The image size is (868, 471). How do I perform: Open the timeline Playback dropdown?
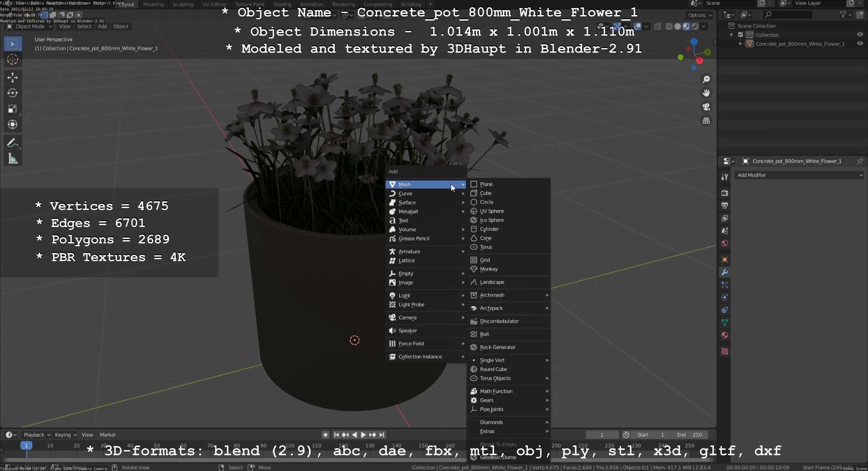click(x=36, y=435)
